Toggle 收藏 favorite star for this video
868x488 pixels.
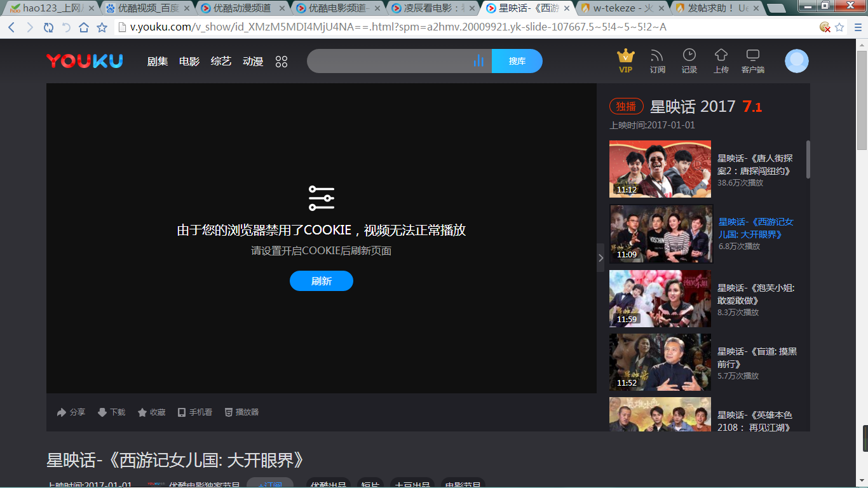click(x=142, y=412)
